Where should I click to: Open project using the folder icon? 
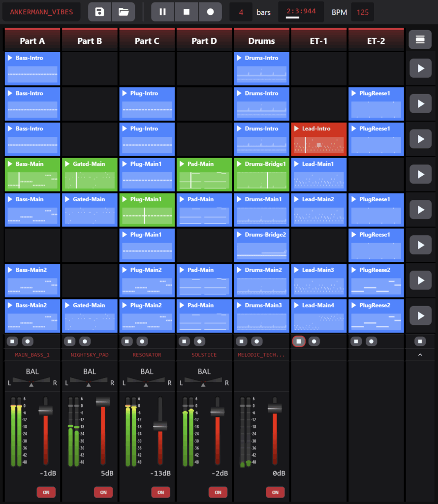(124, 12)
